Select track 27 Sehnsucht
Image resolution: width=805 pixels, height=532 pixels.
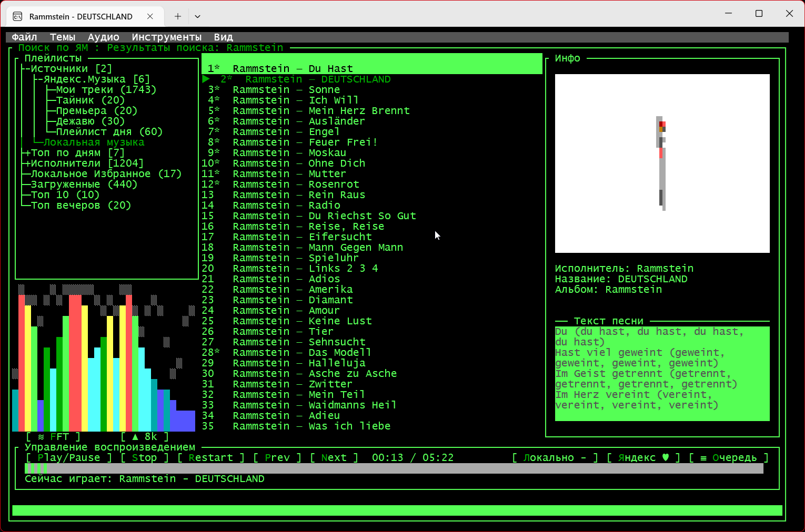click(372, 342)
